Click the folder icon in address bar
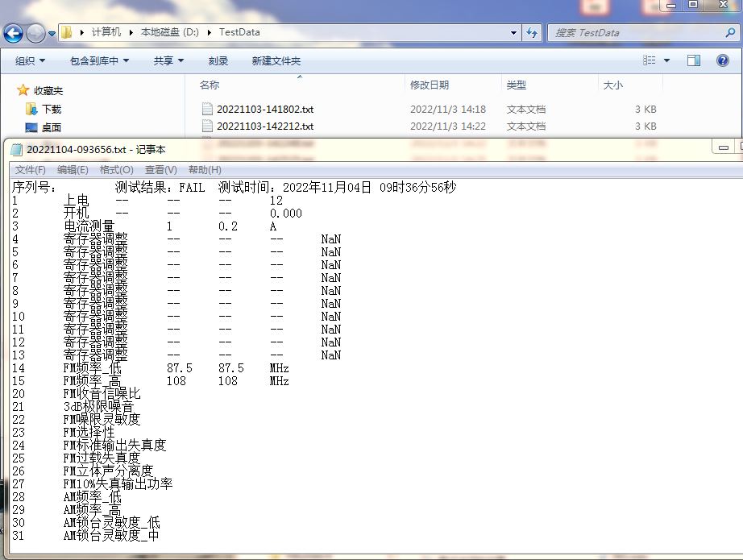The height and width of the screenshot is (560, 743). (x=67, y=32)
